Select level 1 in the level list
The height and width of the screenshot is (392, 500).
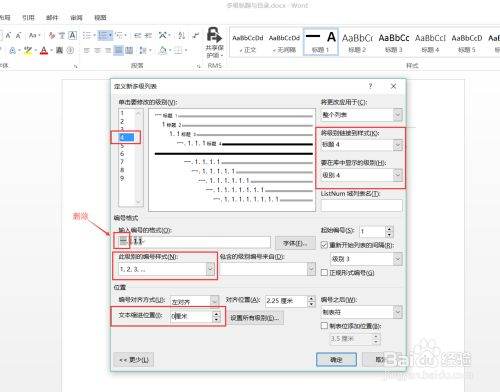(122, 113)
